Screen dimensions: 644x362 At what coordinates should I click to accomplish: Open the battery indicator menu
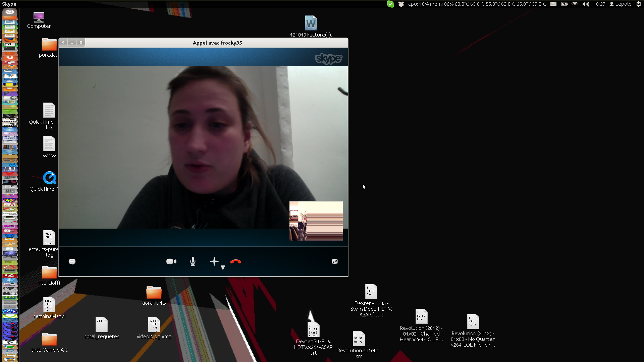coord(564,4)
